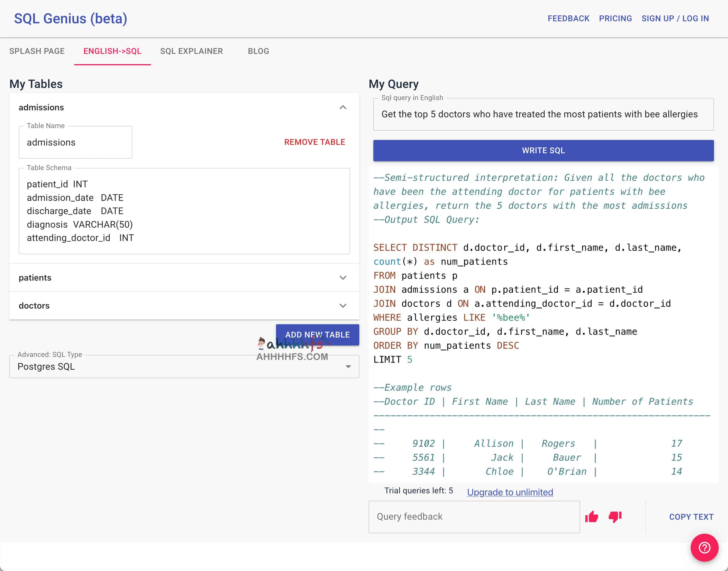728x571 pixels.
Task: Switch to the SQL Explainer tab
Action: tap(191, 51)
